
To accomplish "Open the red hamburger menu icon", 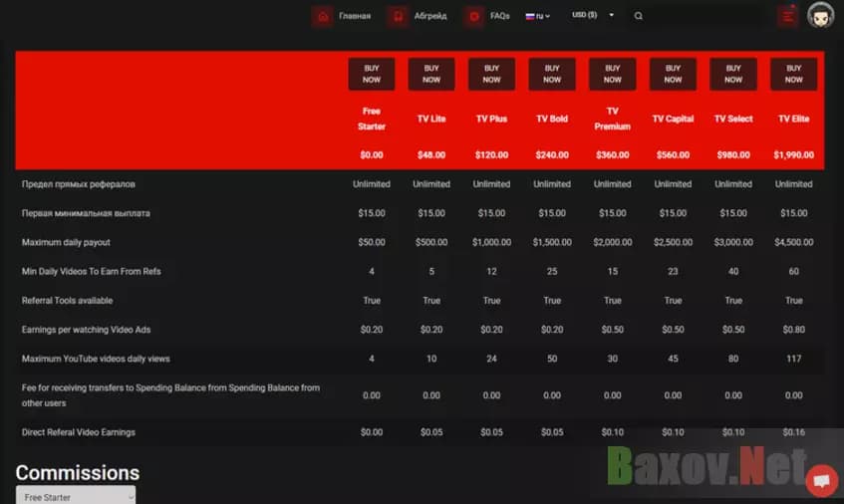I will (788, 16).
